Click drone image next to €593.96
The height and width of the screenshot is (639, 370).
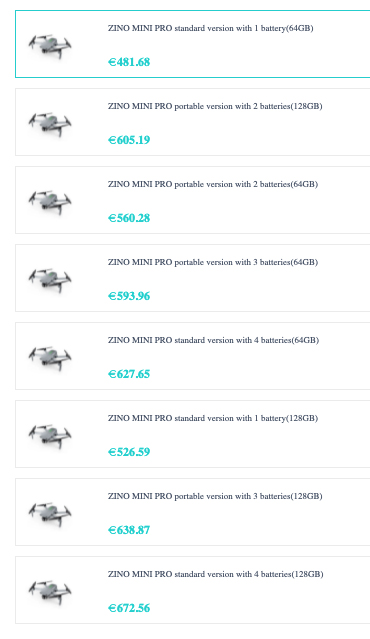(x=50, y=280)
